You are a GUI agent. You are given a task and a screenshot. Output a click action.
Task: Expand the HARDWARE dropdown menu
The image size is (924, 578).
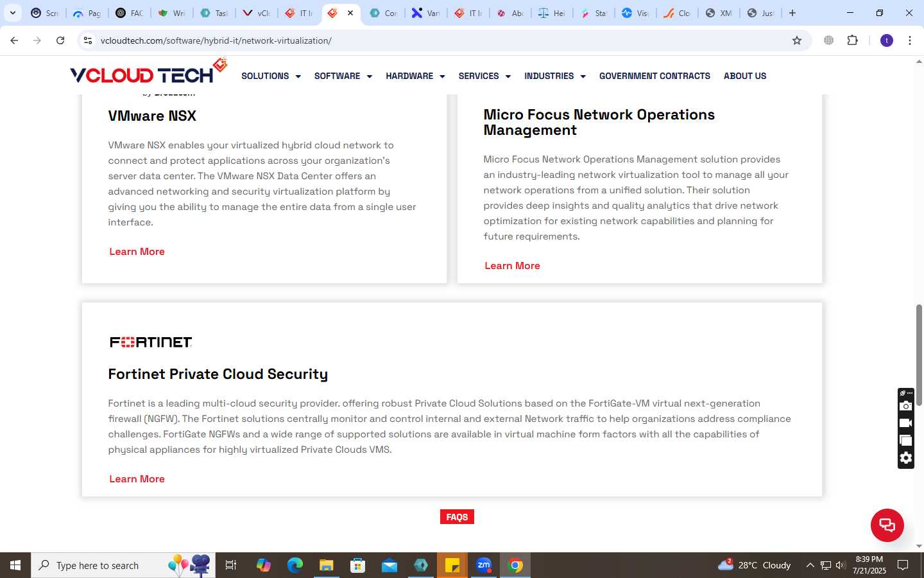(415, 76)
